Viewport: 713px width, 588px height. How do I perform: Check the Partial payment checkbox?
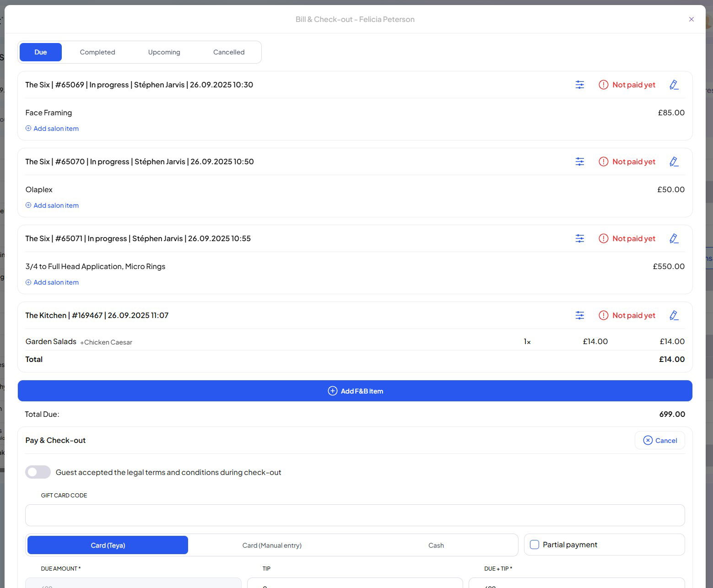(535, 545)
